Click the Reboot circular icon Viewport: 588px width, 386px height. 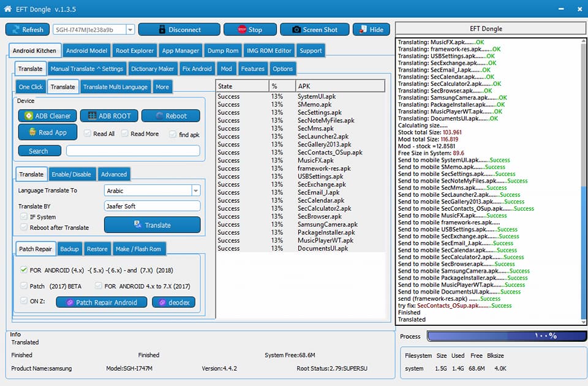pos(159,116)
